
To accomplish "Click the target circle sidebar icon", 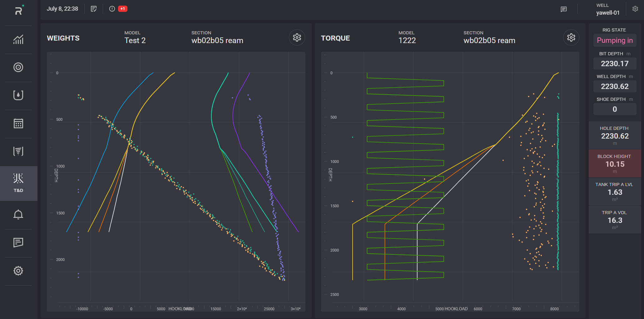I will click(18, 67).
